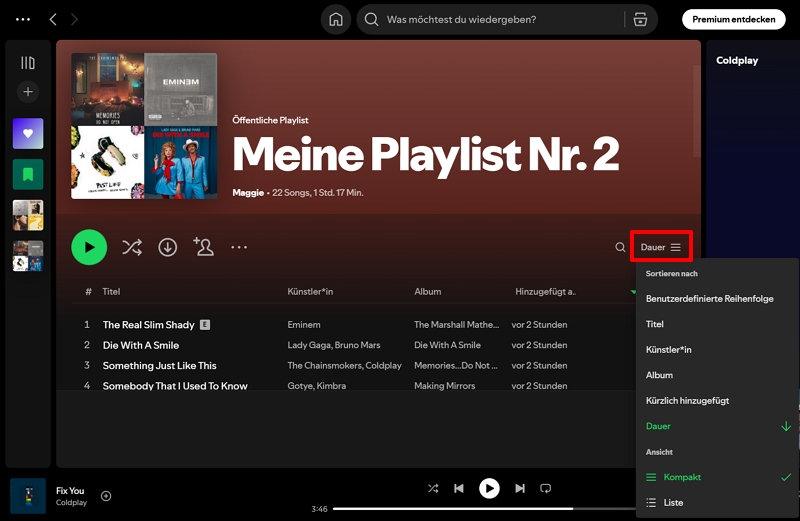Screen dimensions: 800x521
Task: Play the current song in player bar
Action: click(489, 488)
